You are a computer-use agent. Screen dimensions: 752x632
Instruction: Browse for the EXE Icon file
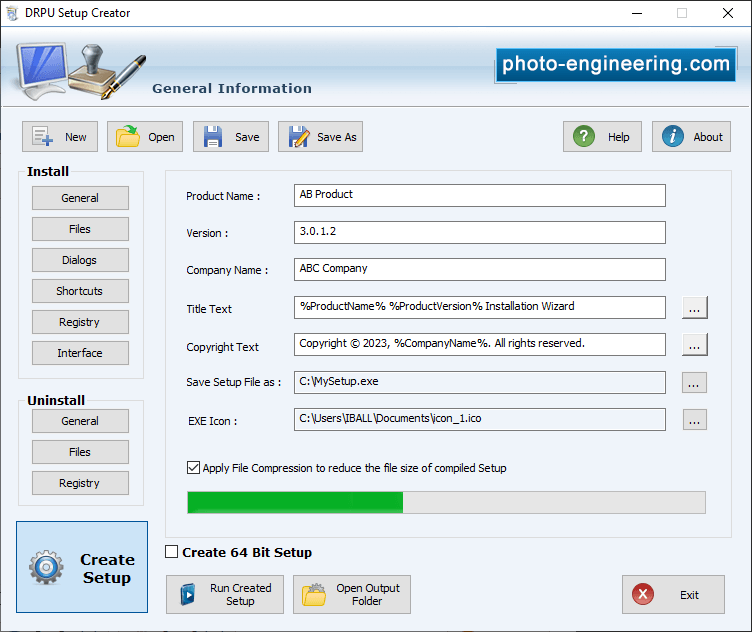694,420
